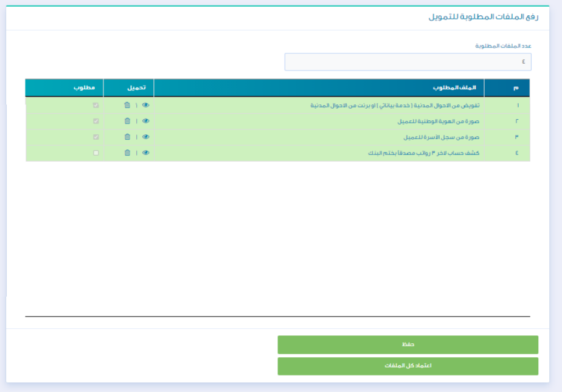Toggle مطلوب checkbox for صورة من سجل الأسرة

point(95,137)
